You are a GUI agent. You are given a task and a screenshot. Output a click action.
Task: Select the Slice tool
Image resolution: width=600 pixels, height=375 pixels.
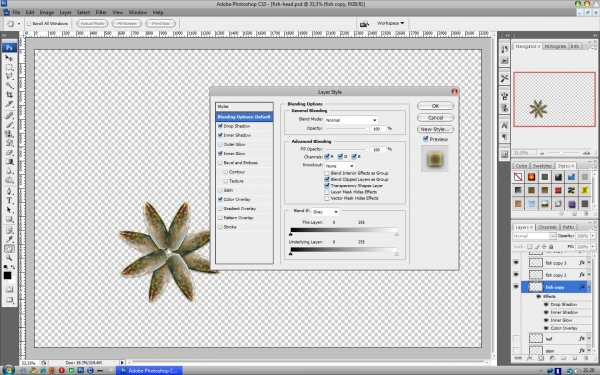(x=9, y=104)
